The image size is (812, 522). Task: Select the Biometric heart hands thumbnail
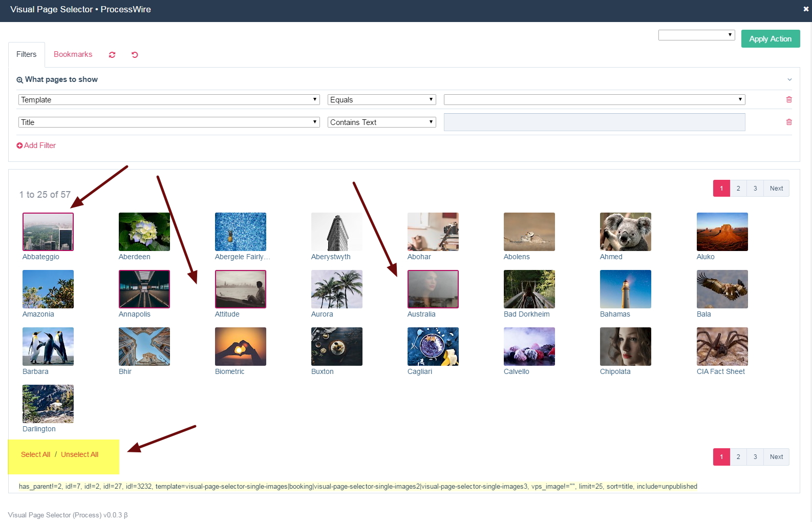tap(241, 346)
